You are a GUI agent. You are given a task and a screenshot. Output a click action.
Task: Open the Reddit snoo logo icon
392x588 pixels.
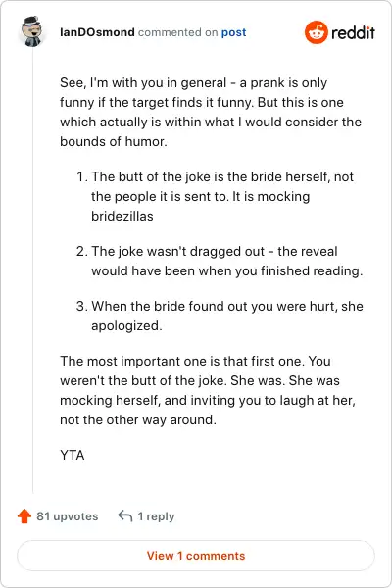point(317,32)
